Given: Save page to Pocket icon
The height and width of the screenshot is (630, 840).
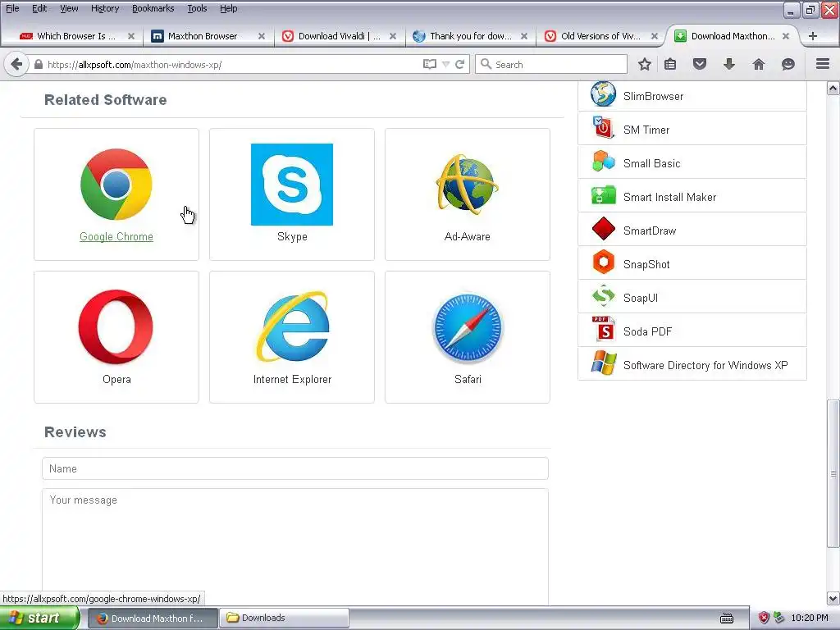Looking at the screenshot, I should coord(700,64).
